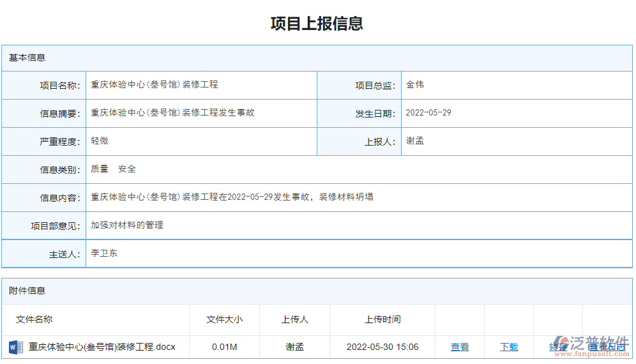Click the 发生日期 value 2022-05-29

tap(428, 112)
